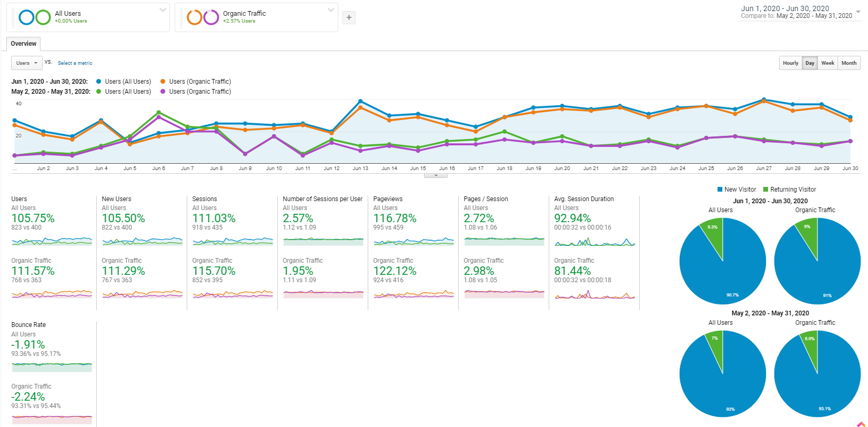Click the Organic Traffic segment circles icon

203,17
